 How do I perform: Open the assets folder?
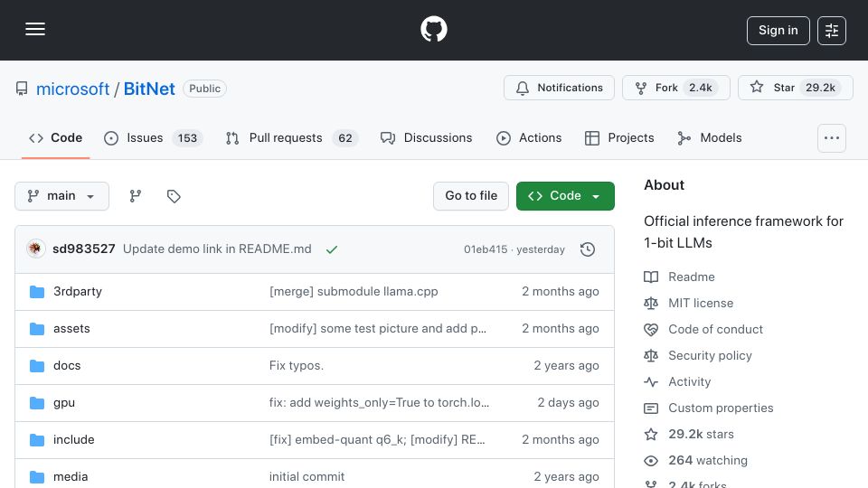71,329
